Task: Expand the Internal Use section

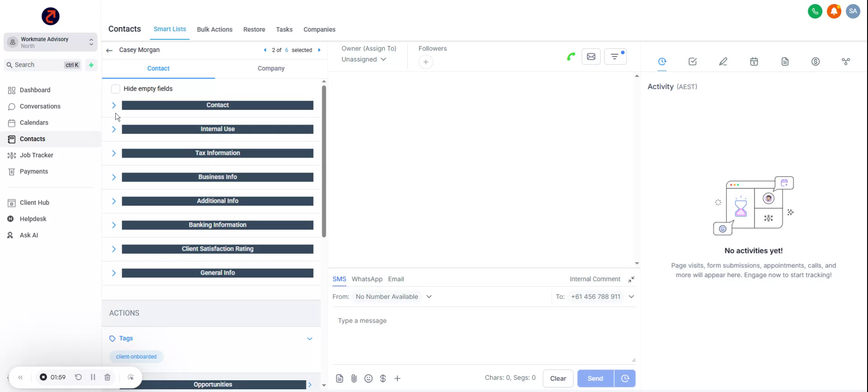Action: [113, 129]
